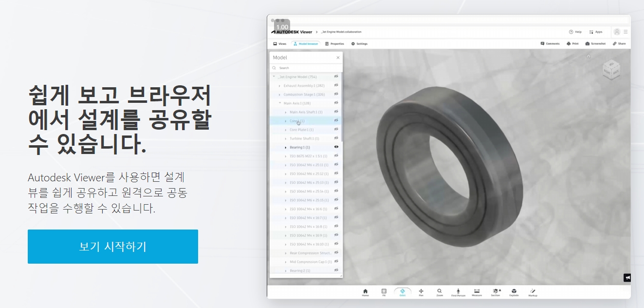Screen dimensions: 644x308
Task: Select the Fit to view tool
Action: click(x=384, y=292)
